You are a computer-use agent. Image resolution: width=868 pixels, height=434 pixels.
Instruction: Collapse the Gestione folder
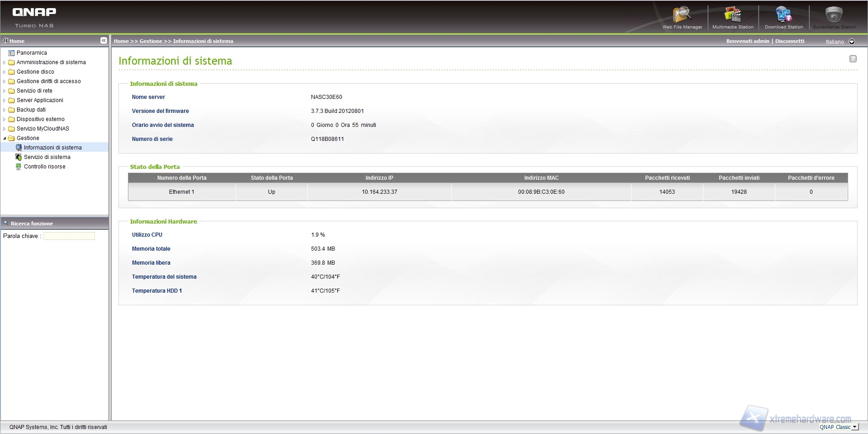coord(5,138)
